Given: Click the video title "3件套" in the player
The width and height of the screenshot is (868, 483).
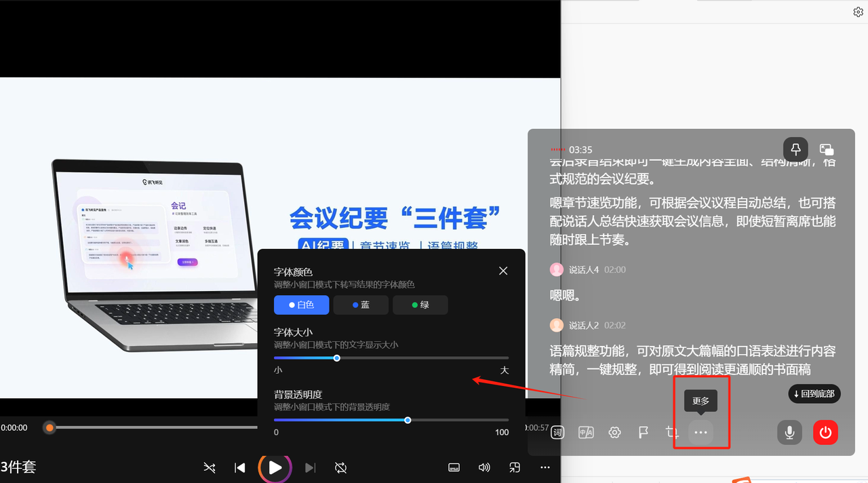Looking at the screenshot, I should coord(18,467).
